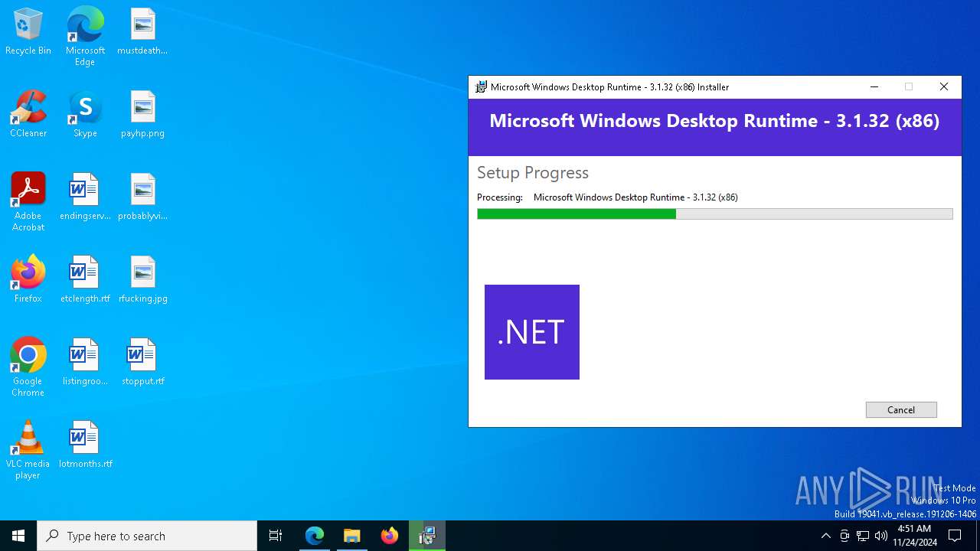
Task: Click the 'Processing:' label
Action: coord(500,197)
